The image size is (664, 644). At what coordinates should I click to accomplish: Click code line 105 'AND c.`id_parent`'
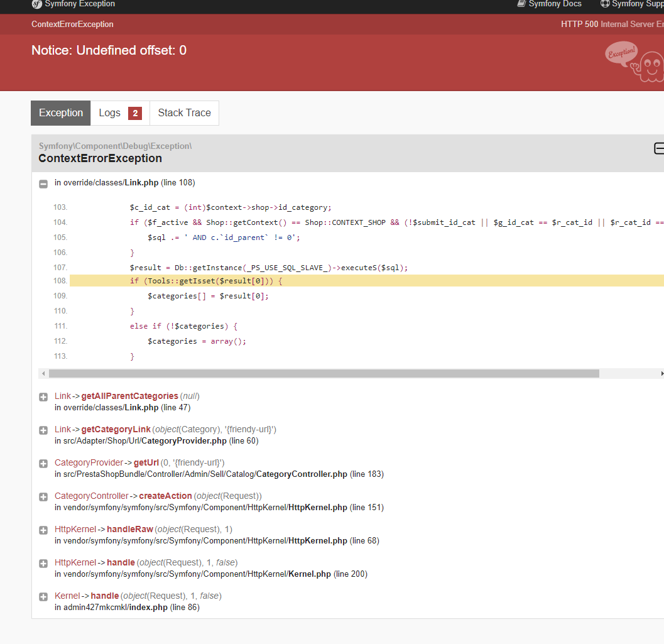pyautogui.click(x=224, y=237)
